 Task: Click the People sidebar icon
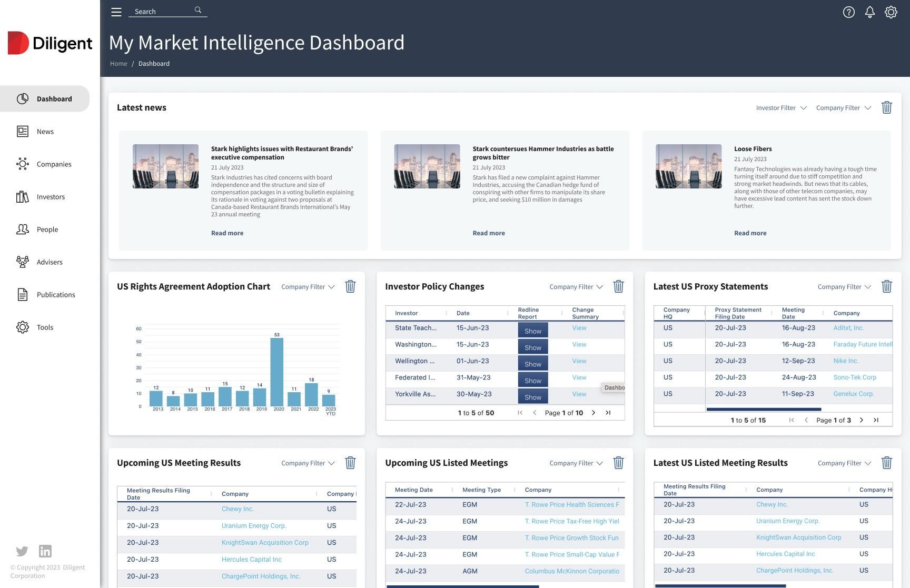point(23,229)
